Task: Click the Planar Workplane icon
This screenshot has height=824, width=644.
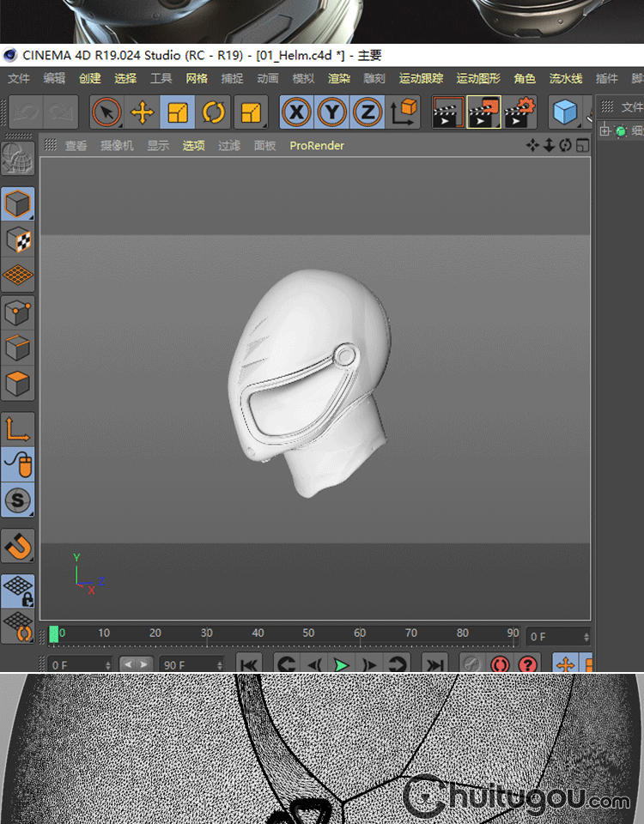Action: [18, 627]
